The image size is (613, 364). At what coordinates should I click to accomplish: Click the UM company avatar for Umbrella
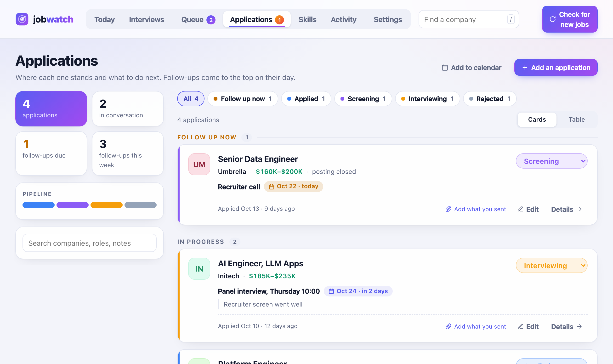(x=199, y=164)
